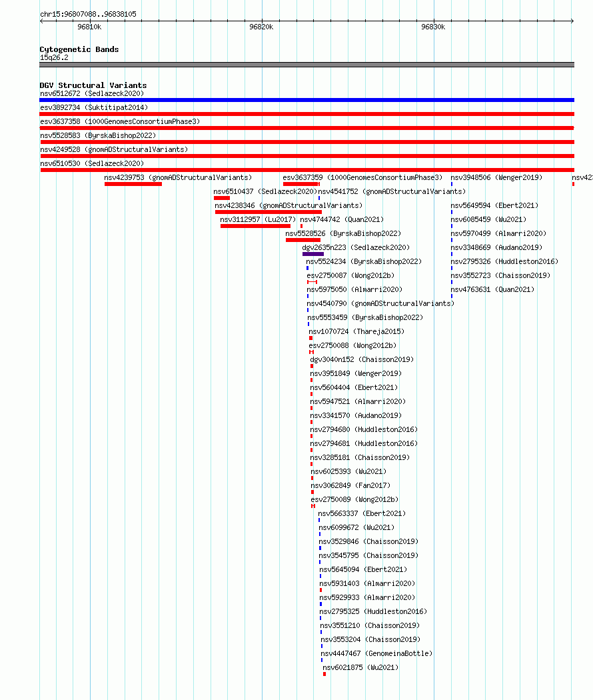Click nsv1070724 (Thareja2015) label

[x=356, y=332]
